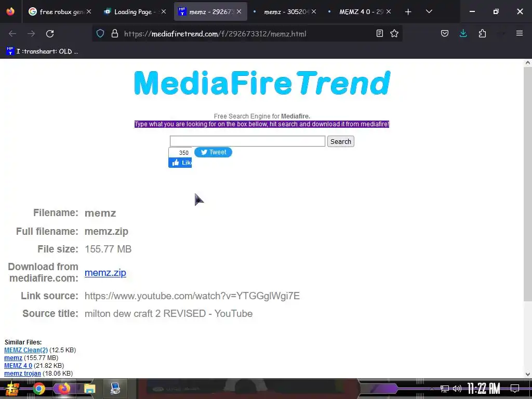
Task: Close the Loading Page tab
Action: [164, 11]
